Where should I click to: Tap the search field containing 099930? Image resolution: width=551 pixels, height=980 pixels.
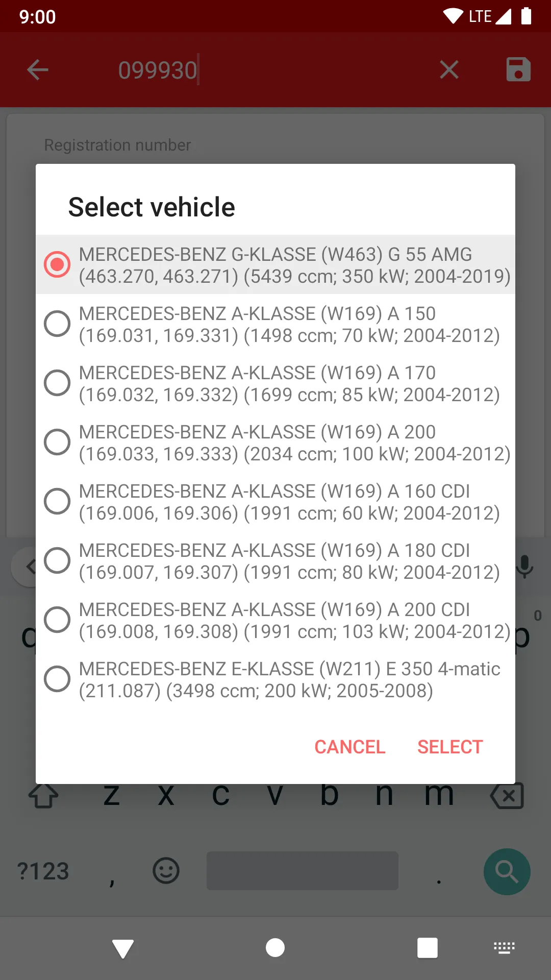(x=255, y=70)
